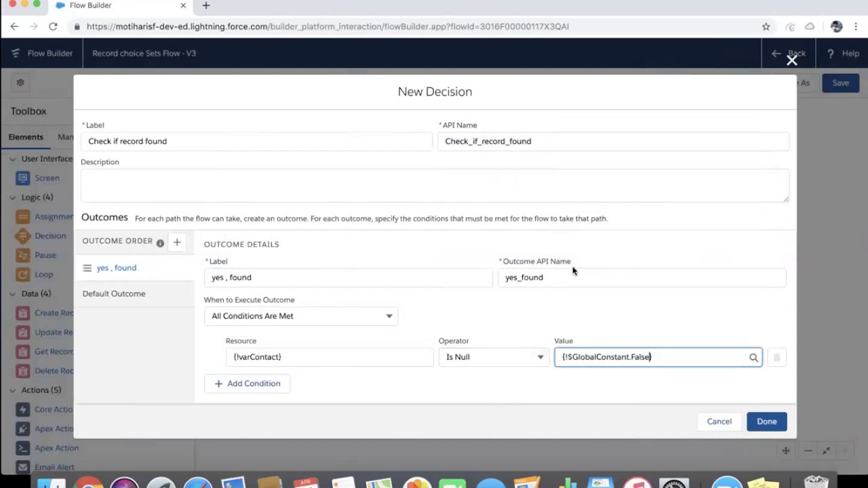Open the flow settings gear icon
Viewport: 868px width, 488px height.
point(20,83)
